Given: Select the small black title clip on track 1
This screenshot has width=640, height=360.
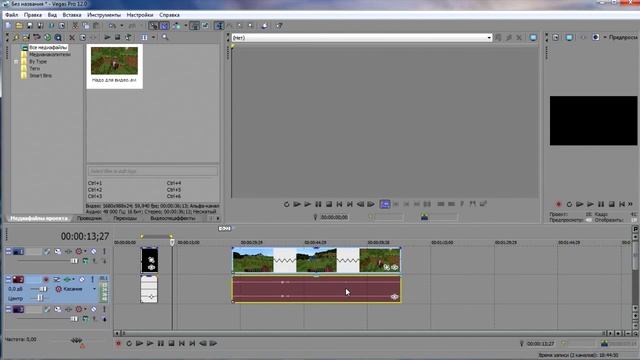Looking at the screenshot, I should click(149, 260).
